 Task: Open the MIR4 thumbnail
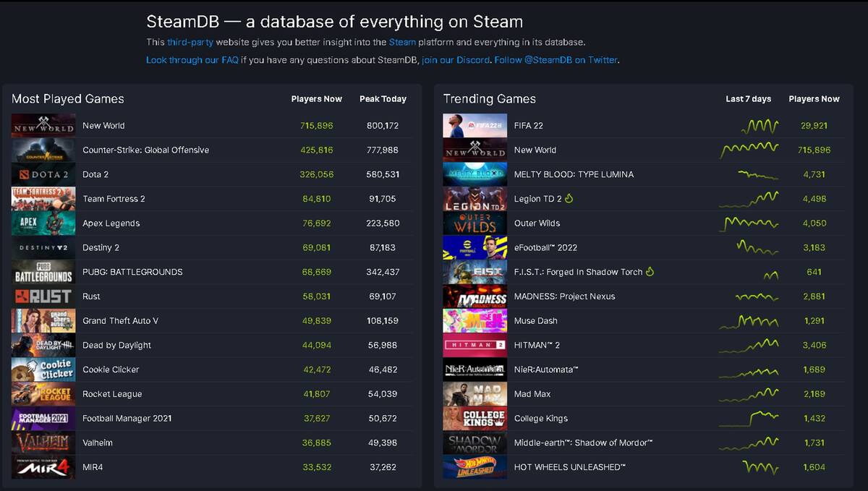click(43, 467)
